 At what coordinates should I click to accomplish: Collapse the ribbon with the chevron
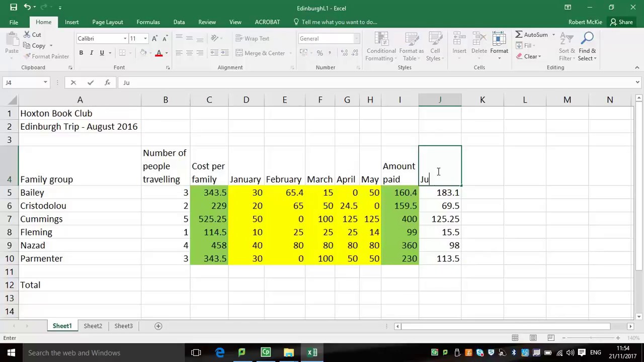point(637,67)
